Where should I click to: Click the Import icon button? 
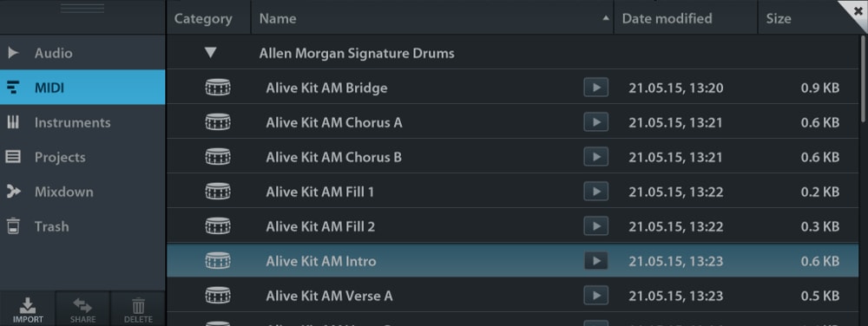28,310
